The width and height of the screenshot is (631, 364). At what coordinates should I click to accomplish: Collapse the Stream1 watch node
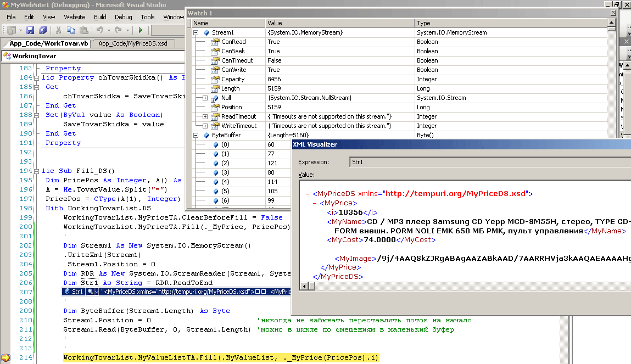point(196,33)
